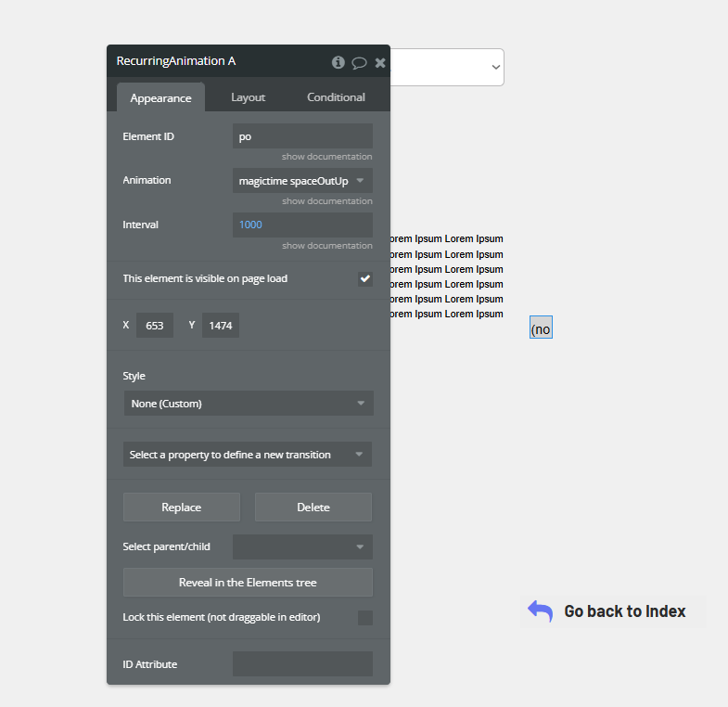Show documentation under Animation
The image size is (728, 707).
pos(326,201)
